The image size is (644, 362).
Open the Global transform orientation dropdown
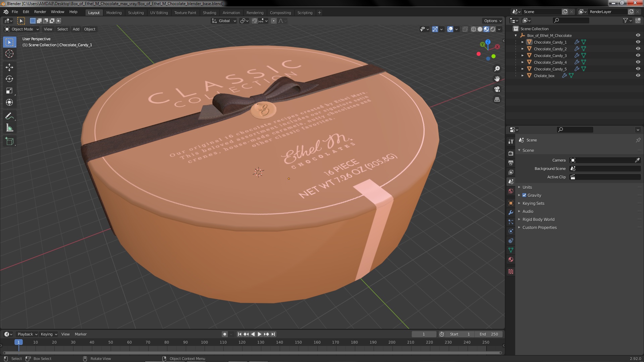click(x=224, y=21)
